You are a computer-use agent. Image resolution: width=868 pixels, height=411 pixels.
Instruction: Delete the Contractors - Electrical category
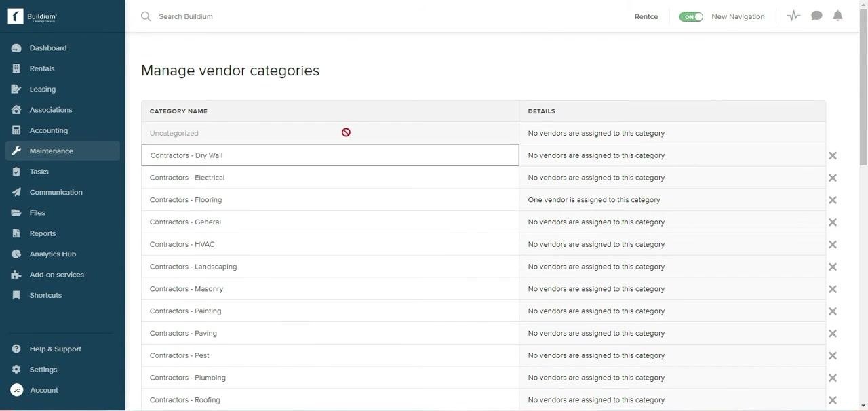coord(833,178)
